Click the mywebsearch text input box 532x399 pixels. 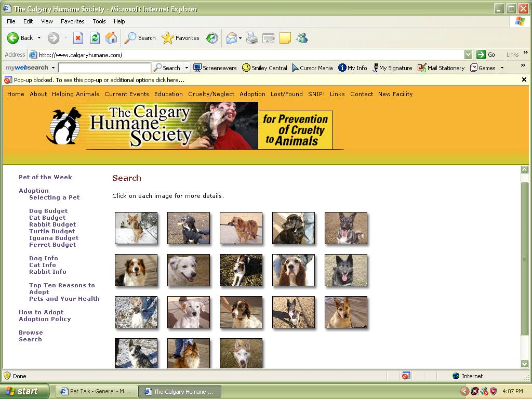coord(104,68)
